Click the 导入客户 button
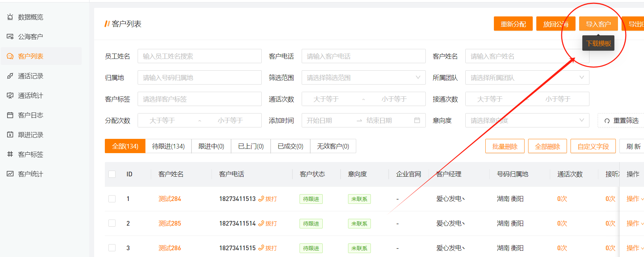644x257 pixels. [x=598, y=24]
